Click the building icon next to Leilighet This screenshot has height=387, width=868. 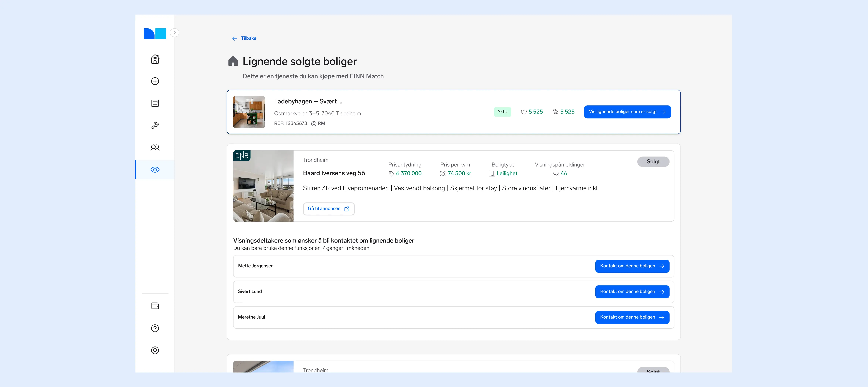492,174
